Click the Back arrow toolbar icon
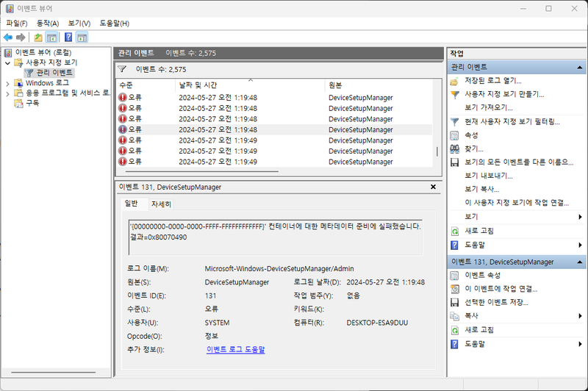Viewport: 588px width, 391px height. click(x=7, y=37)
